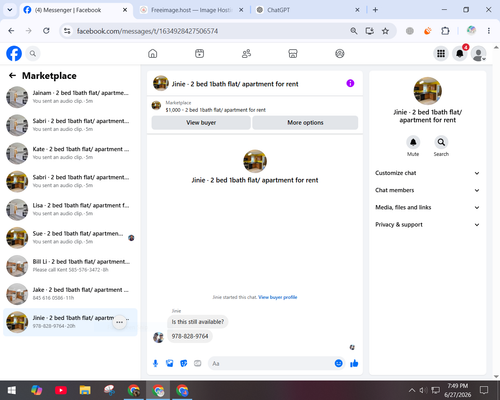This screenshot has height=400, width=500.
Task: Open the Kate apartment conversation
Action: click(x=70, y=153)
